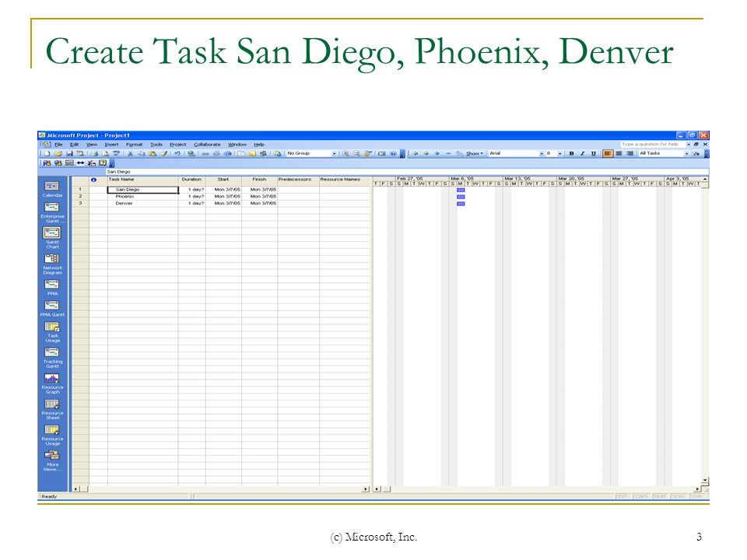This screenshot has height=560, width=747.
Task: Show the Resource Graph view
Action: click(x=52, y=383)
